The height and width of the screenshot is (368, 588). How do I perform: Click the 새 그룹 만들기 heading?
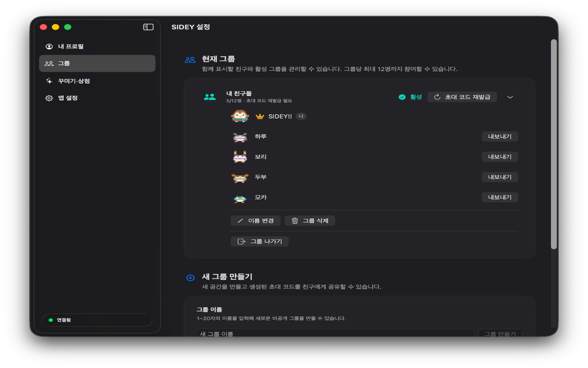coord(227,277)
